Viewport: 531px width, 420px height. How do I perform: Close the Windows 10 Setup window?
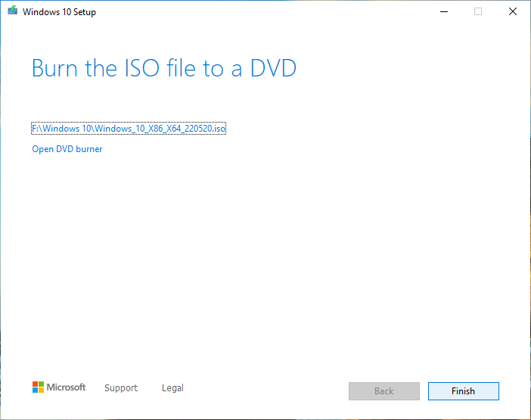click(513, 11)
